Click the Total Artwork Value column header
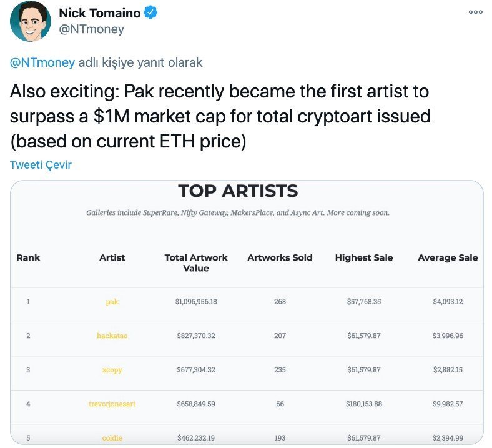Screen dimensions: 492x448 coord(196,262)
